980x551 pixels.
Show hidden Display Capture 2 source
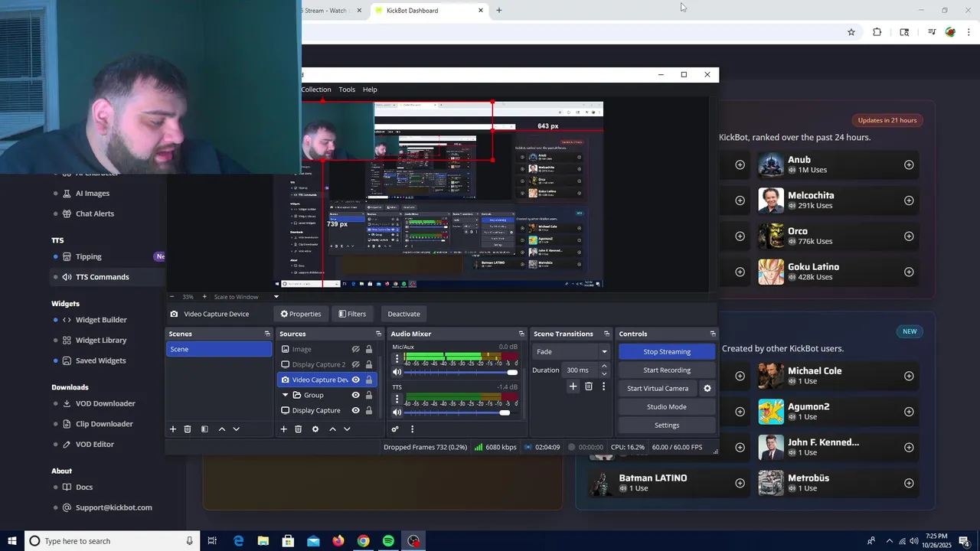click(x=355, y=364)
